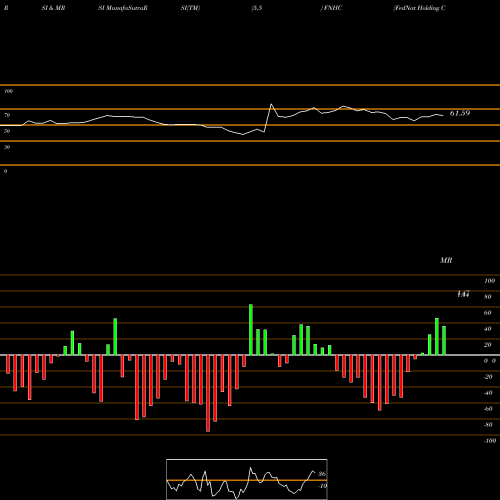Click the 30 level label on RSI axis
This screenshot has height=500, width=500.
(7, 147)
